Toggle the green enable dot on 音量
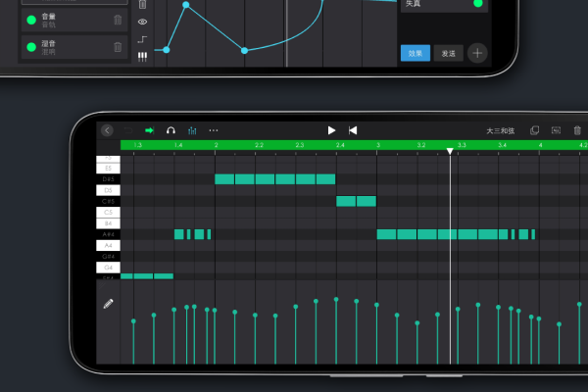588x392 pixels. tap(31, 20)
